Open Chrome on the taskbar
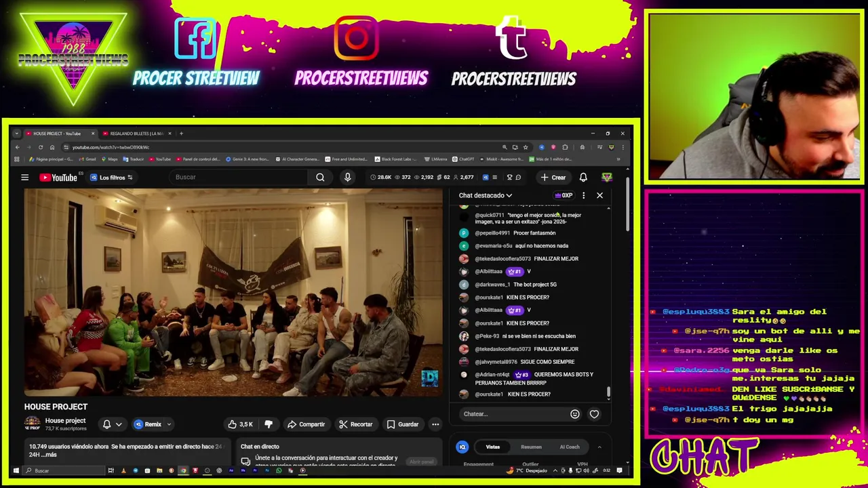The height and width of the screenshot is (488, 868). pos(183,470)
